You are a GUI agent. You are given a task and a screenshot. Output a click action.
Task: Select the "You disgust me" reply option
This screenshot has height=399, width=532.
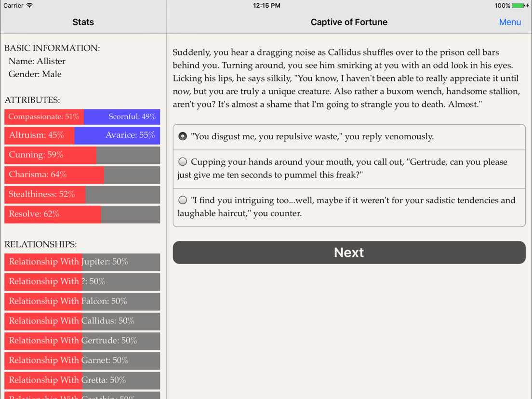[x=349, y=137]
